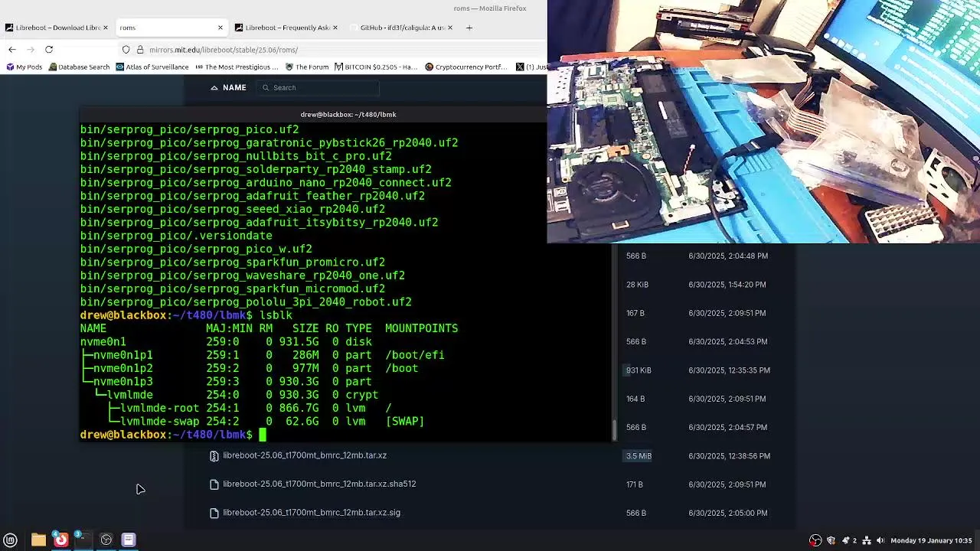Click date 6/30/2025, 12:38:56 PM
Screen dimensions: 980x551
(x=729, y=456)
